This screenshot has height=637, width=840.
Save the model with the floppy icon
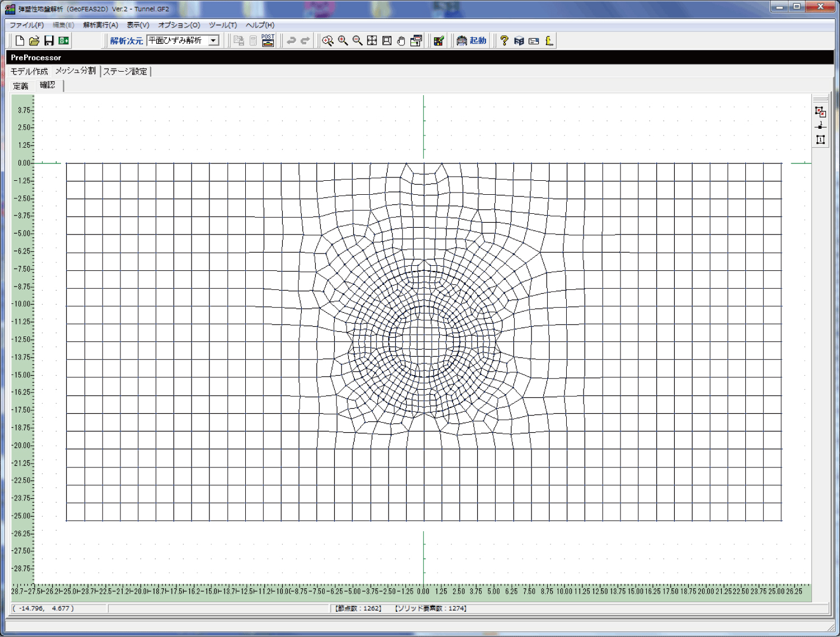[49, 41]
